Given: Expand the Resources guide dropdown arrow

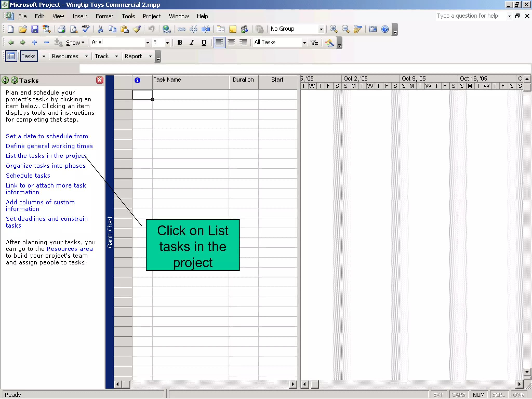Looking at the screenshot, I should tap(86, 56).
